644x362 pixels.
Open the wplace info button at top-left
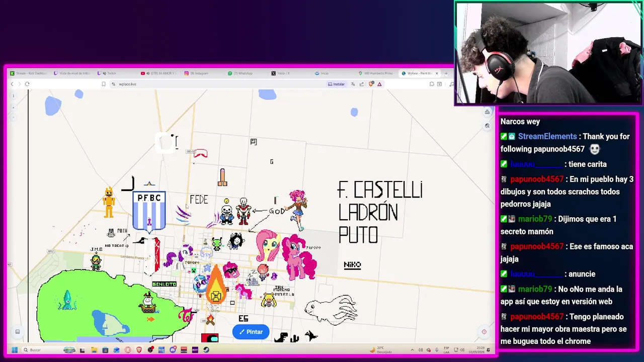click(14, 96)
